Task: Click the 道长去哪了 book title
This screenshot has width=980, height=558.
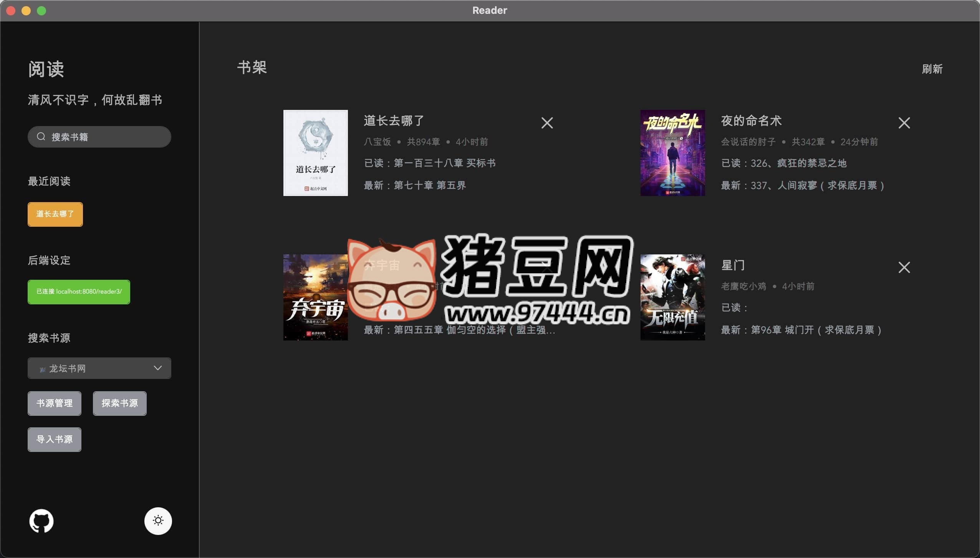Action: click(x=394, y=121)
